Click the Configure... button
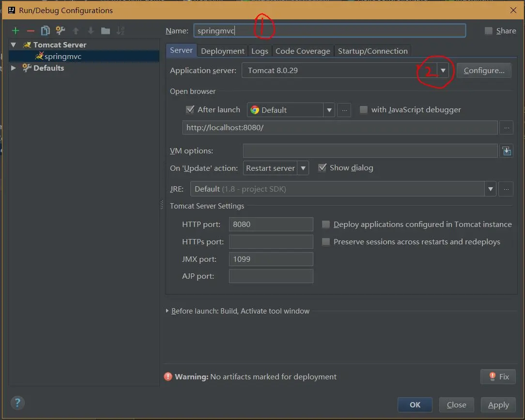This screenshot has height=420, width=525. point(484,71)
